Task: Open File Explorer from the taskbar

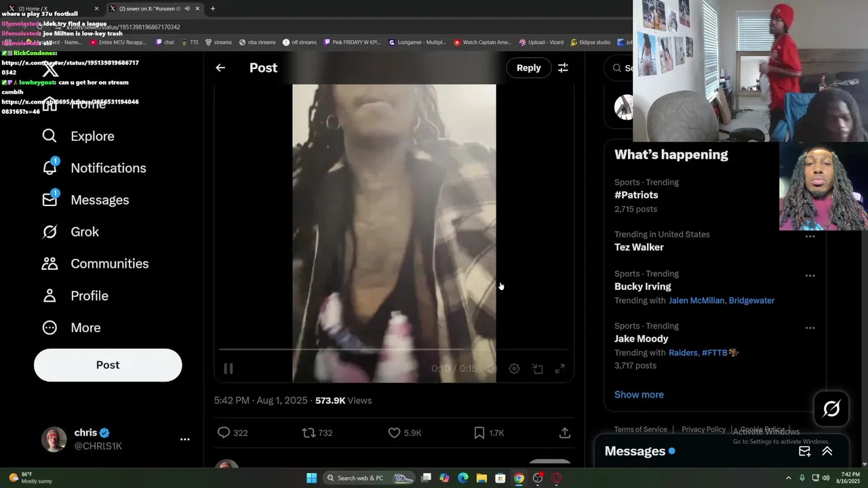Action: pyautogui.click(x=481, y=478)
